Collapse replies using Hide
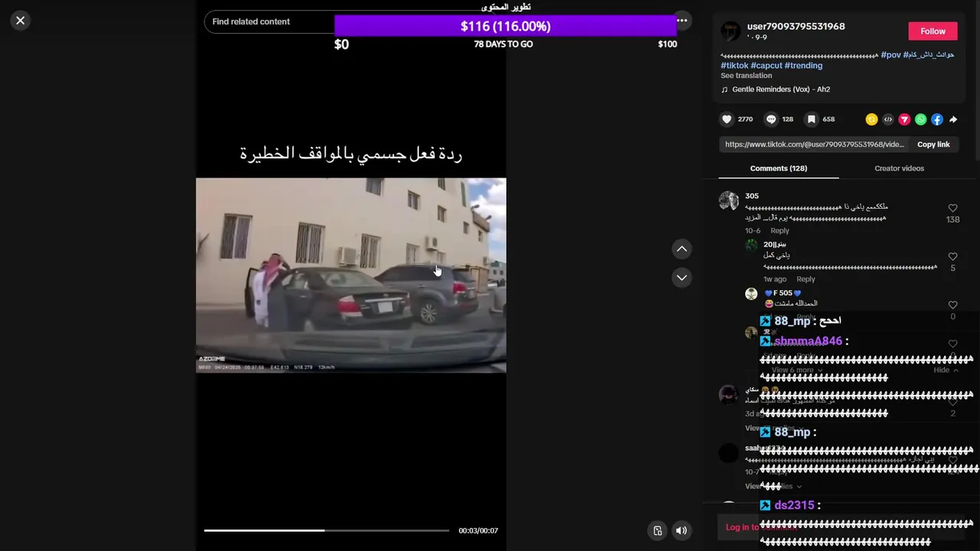 (946, 370)
